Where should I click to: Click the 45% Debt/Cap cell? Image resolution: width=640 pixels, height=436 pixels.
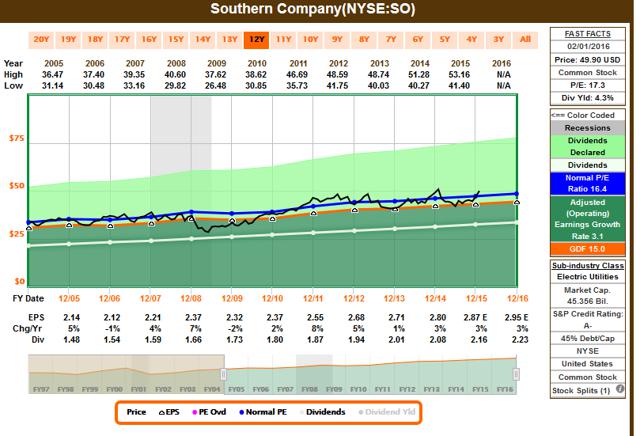pyautogui.click(x=588, y=338)
